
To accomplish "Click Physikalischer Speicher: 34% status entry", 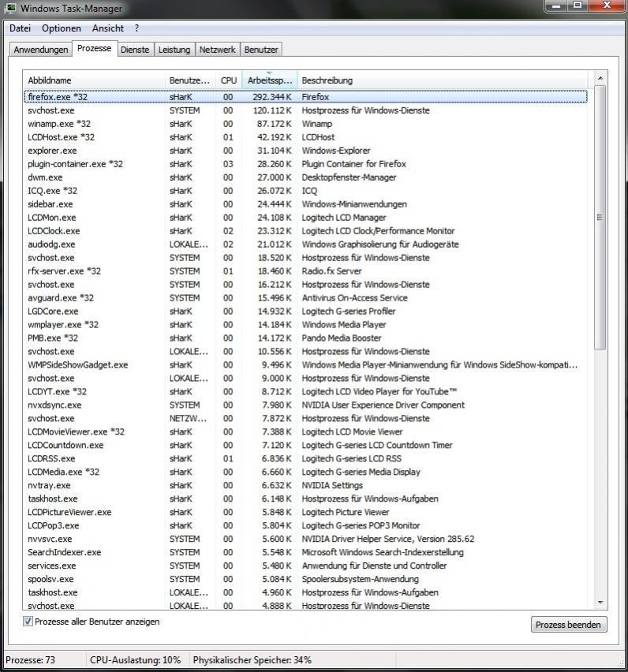I will pyautogui.click(x=252, y=659).
